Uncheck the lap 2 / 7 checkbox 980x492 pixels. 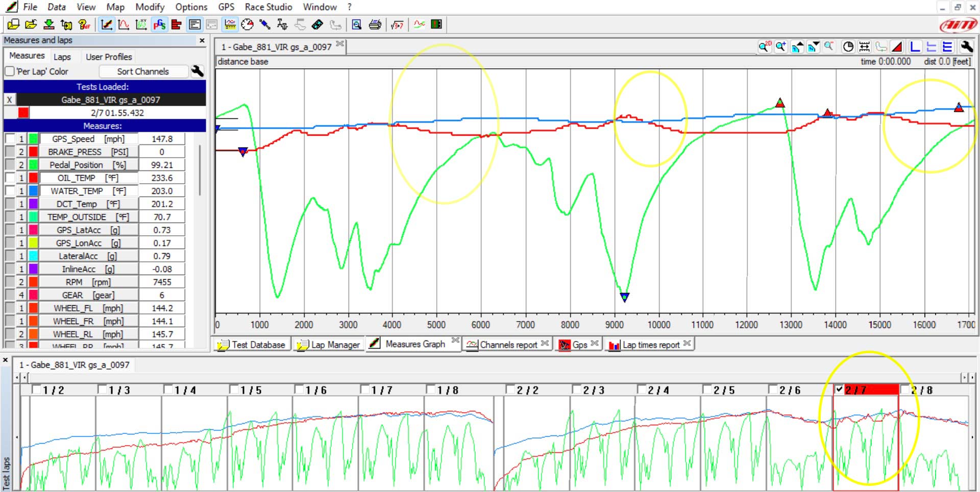click(x=839, y=390)
